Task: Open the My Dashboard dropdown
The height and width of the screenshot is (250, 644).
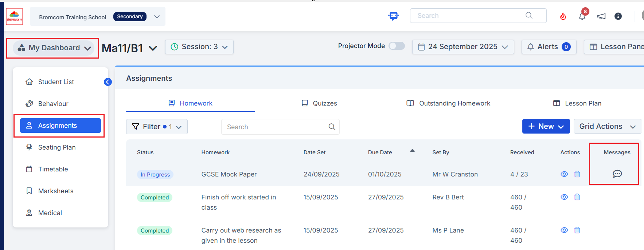Action: (x=54, y=48)
